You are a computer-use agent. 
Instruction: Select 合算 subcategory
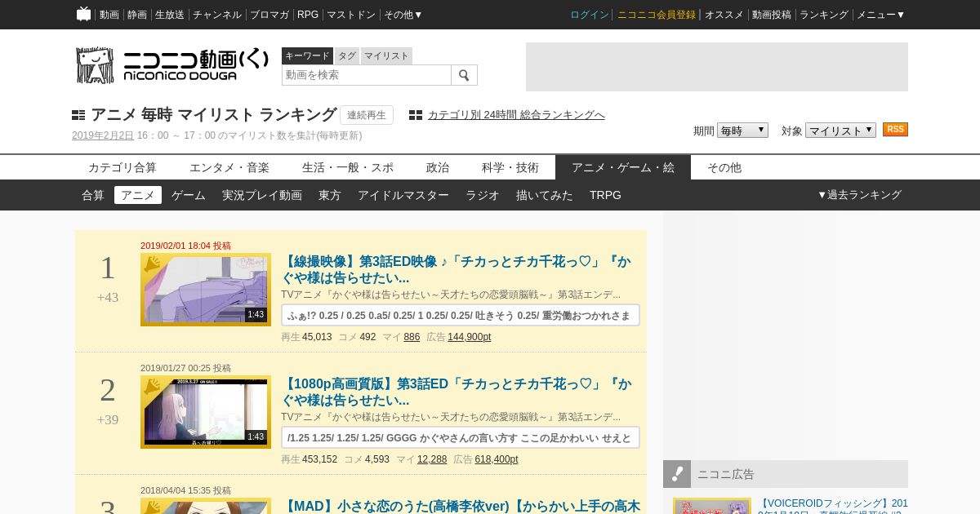click(93, 195)
